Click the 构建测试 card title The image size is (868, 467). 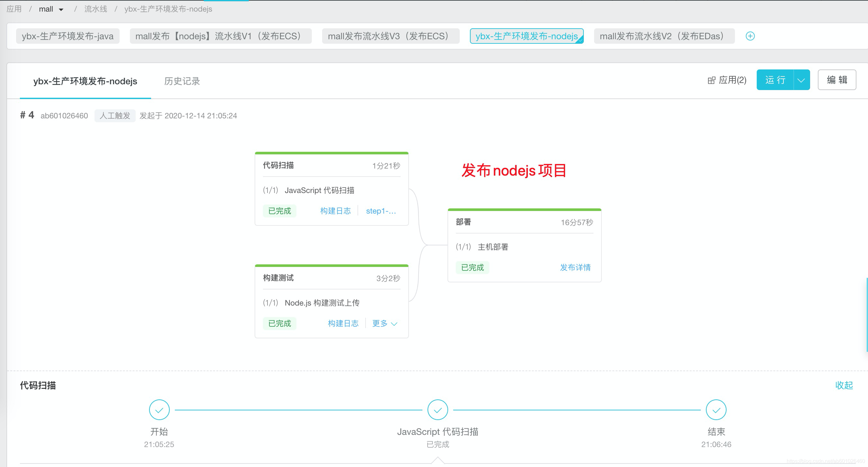click(278, 278)
